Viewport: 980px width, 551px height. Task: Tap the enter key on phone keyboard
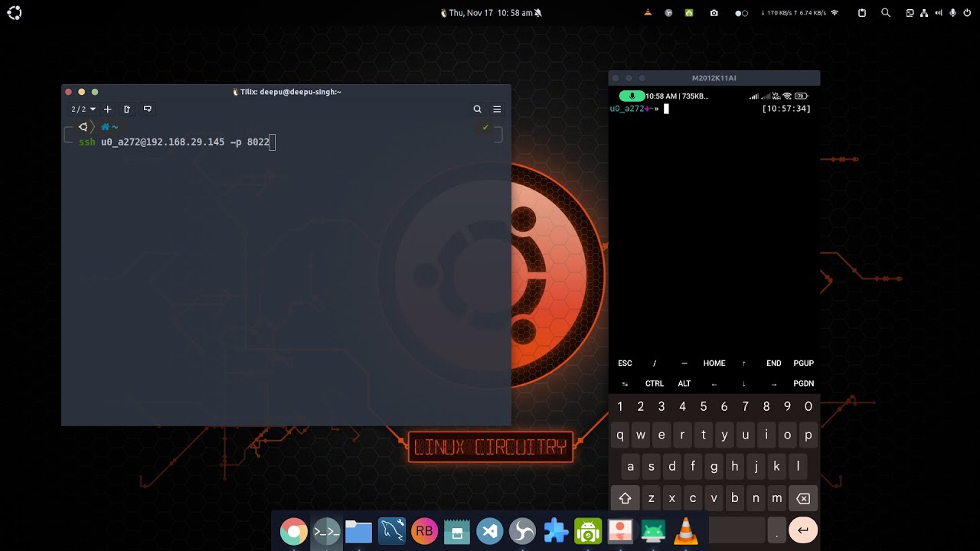click(x=803, y=530)
